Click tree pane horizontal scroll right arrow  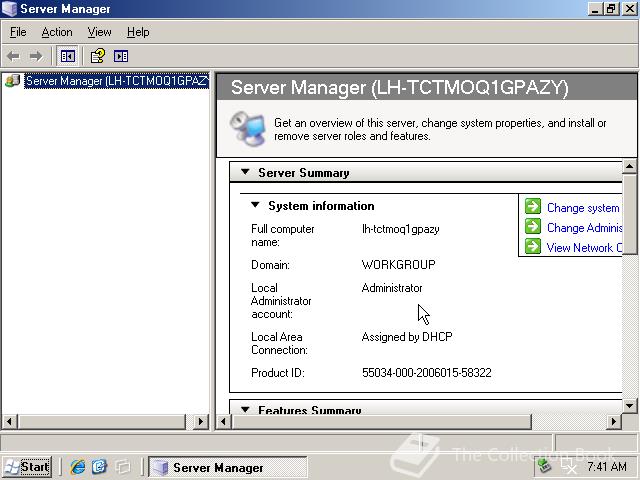point(200,421)
